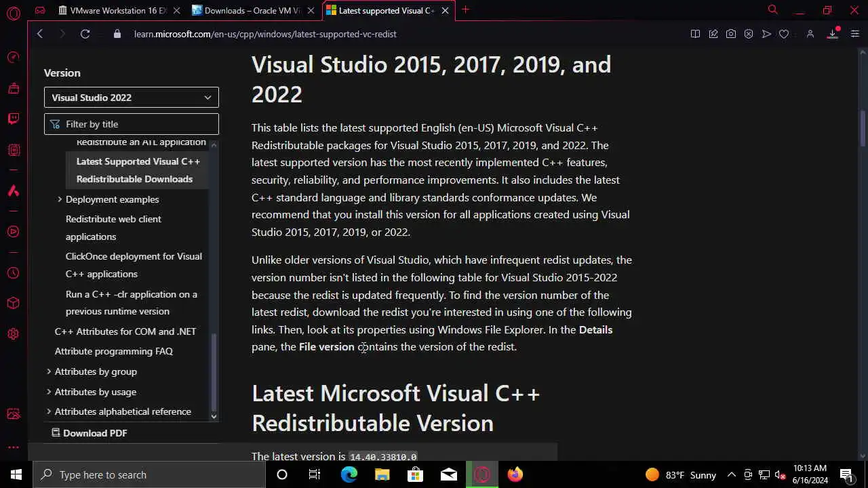The height and width of the screenshot is (488, 868).
Task: Open Redistribute an ATL application link
Action: (x=141, y=142)
